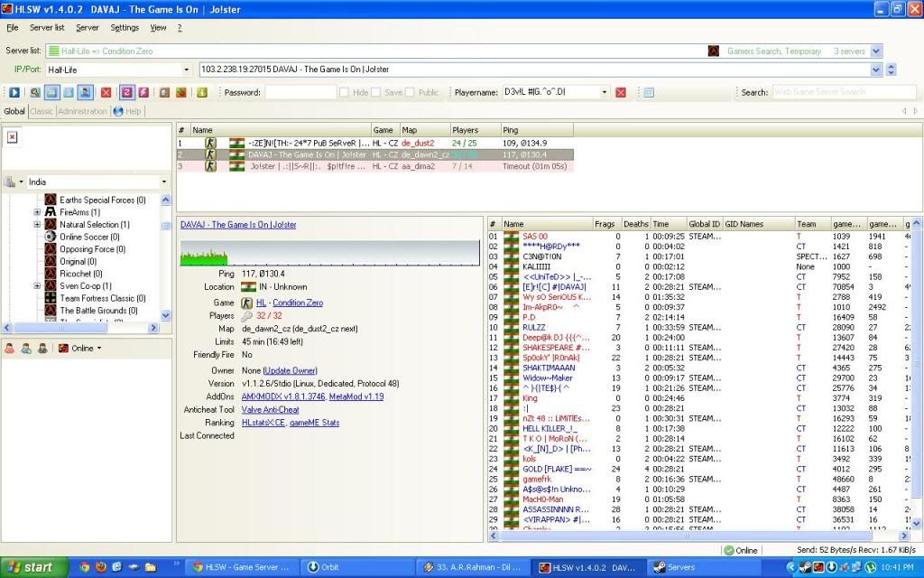
Task: Open the Server list dropdown arrow
Action: (876, 51)
